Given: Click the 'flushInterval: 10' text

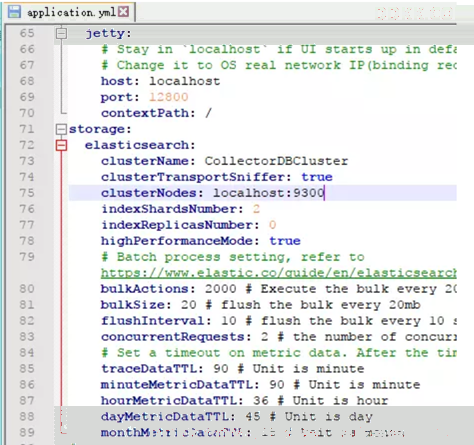Looking at the screenshot, I should [169, 321].
